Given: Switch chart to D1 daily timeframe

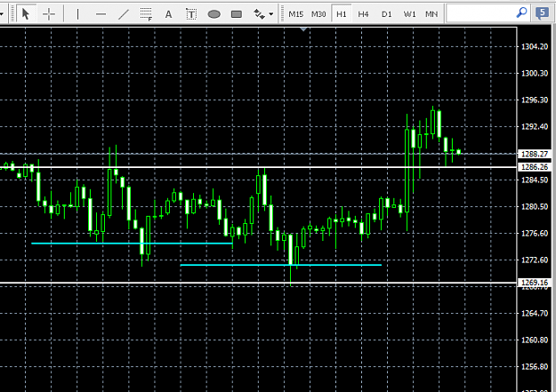Looking at the screenshot, I should point(386,14).
